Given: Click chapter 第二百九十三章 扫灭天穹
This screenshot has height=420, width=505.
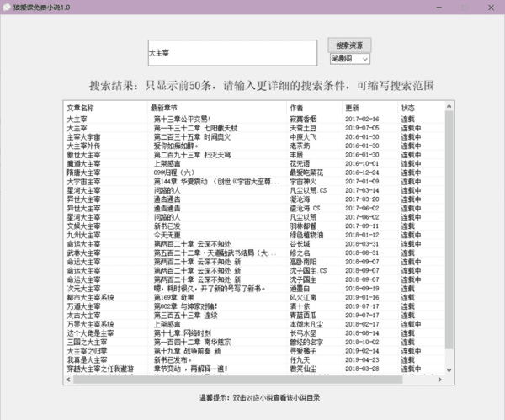Looking at the screenshot, I should pyautogui.click(x=192, y=155).
